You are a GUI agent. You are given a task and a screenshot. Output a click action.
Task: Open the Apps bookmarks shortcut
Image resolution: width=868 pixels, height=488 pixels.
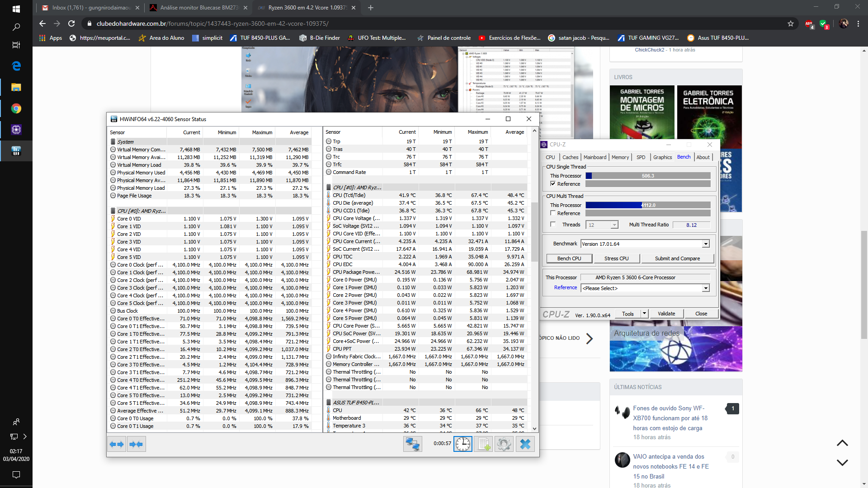coord(51,38)
